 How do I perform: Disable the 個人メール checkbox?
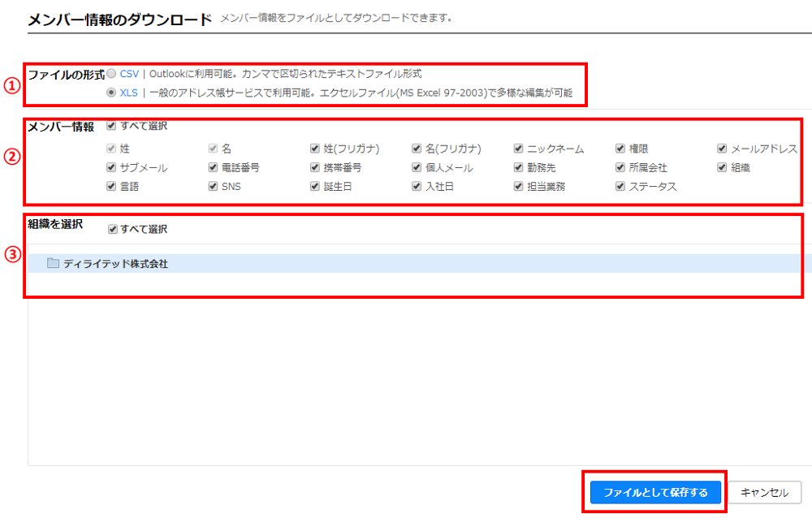[x=417, y=168]
